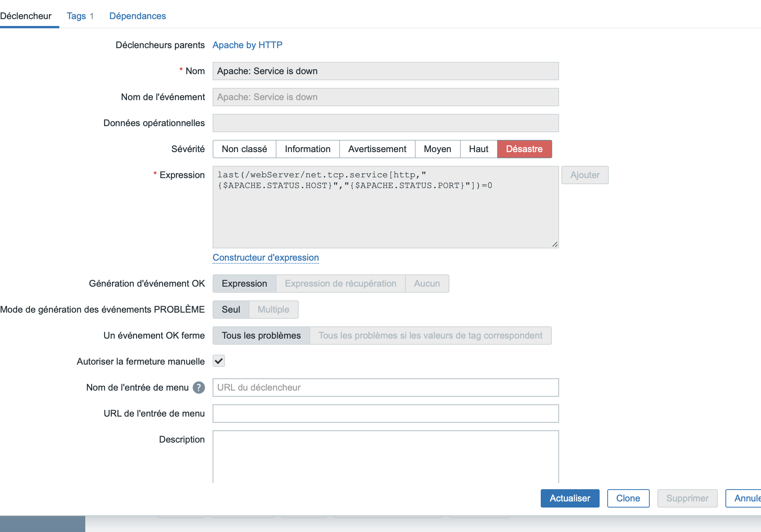
Task: Click the URL de l'entrée de menu field
Action: [385, 414]
